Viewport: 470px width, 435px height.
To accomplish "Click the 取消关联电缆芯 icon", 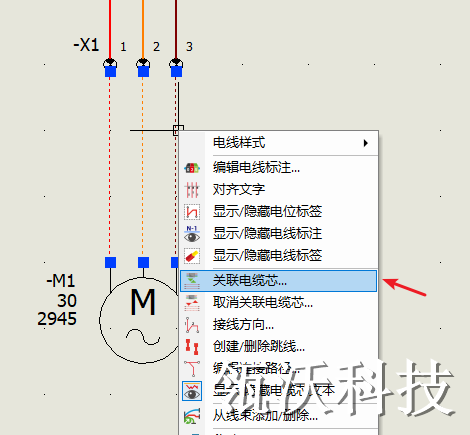I will 192,303.
